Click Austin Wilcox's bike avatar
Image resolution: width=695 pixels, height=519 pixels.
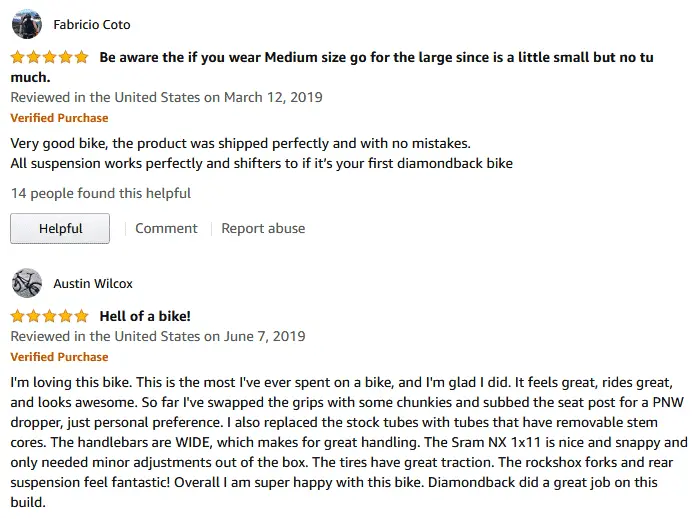tap(27, 283)
